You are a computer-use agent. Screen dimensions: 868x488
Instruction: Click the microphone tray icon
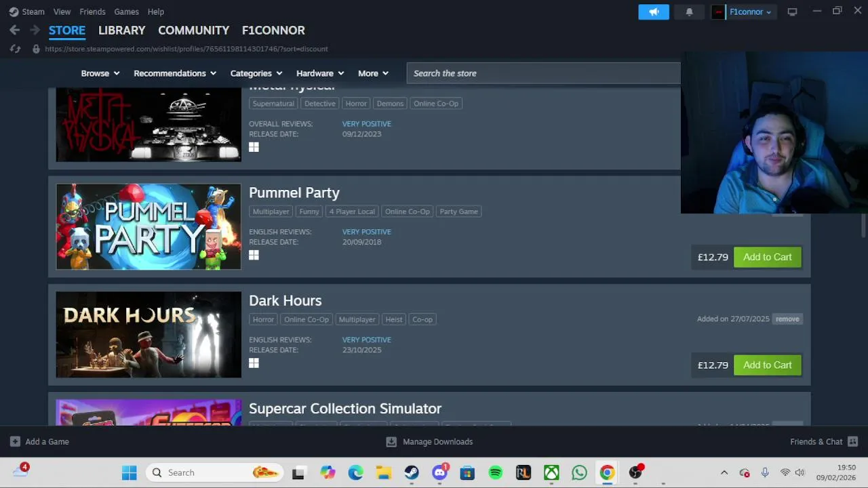click(764, 472)
